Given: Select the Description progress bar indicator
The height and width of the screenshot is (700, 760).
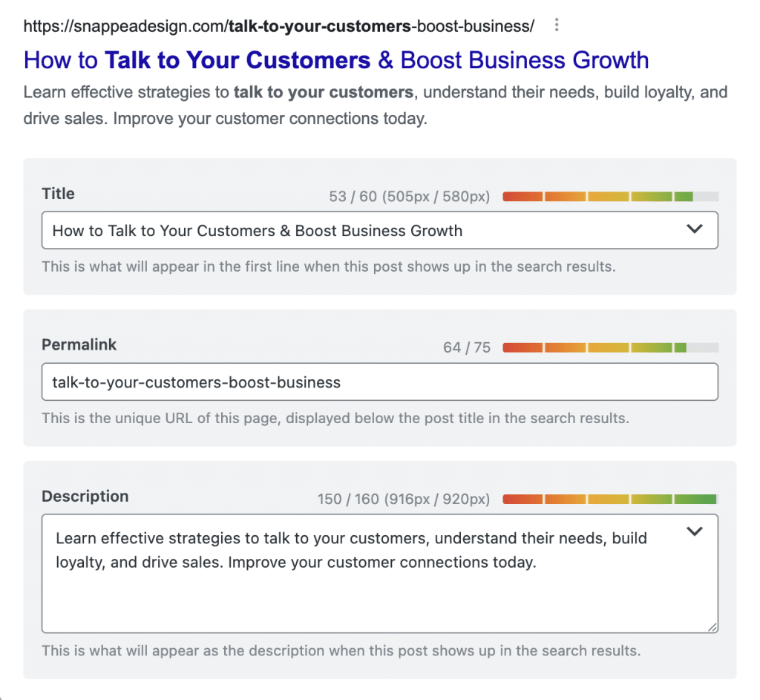Looking at the screenshot, I should coord(610,499).
